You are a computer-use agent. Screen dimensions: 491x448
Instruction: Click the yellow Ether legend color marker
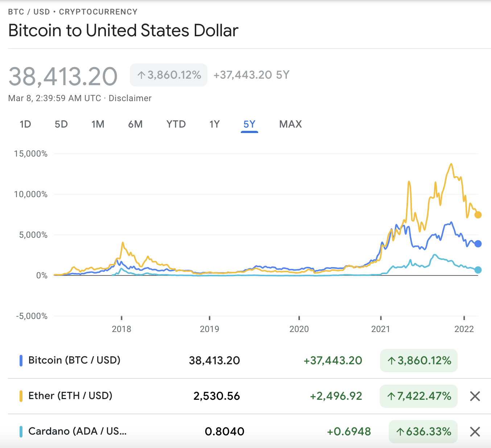pos(21,396)
